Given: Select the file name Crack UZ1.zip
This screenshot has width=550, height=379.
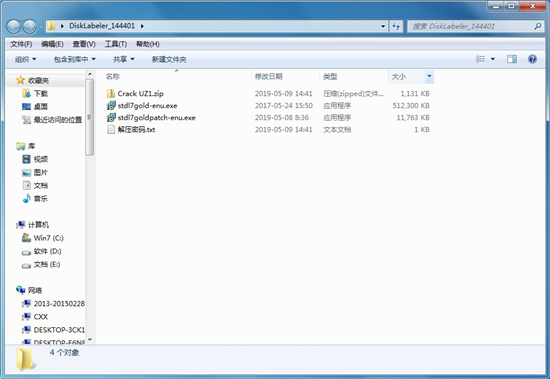Looking at the screenshot, I should pyautogui.click(x=141, y=93).
